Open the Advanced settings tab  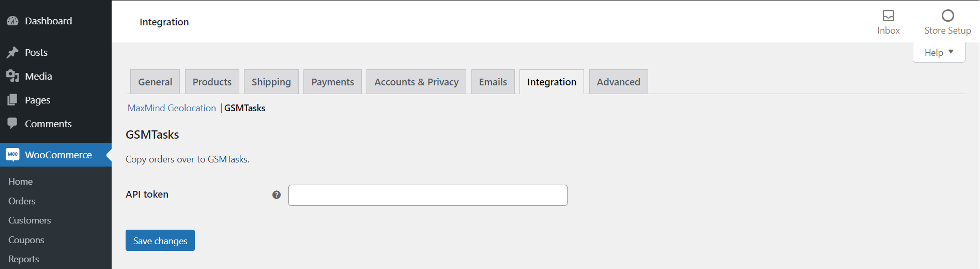618,82
